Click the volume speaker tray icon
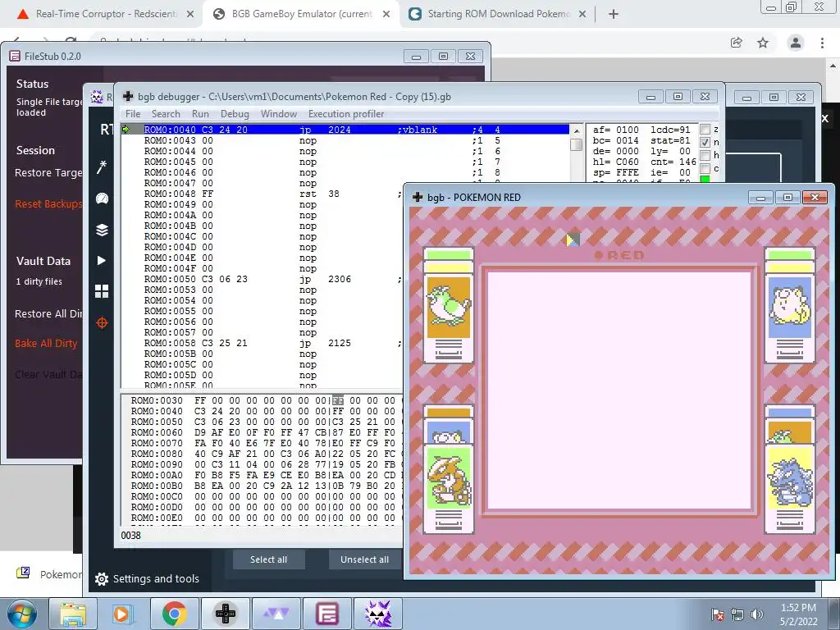 (x=757, y=614)
